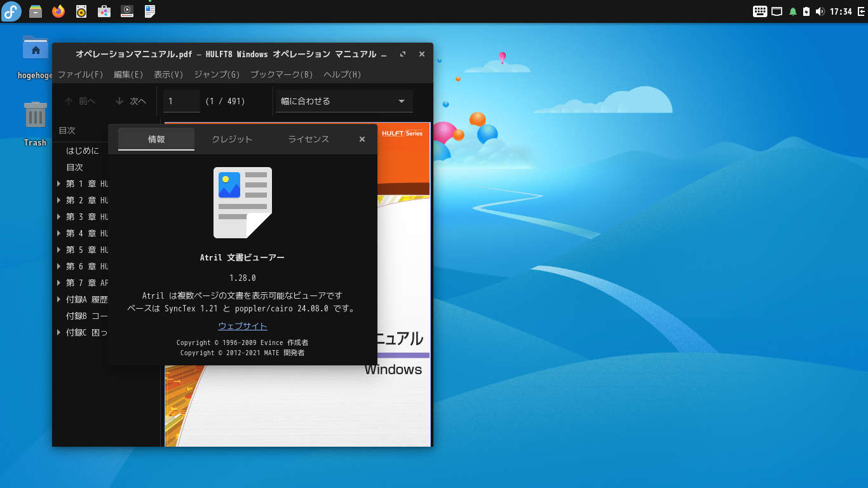Screen dimensions: 868x488
Task: Click the MATE 開発者 copyright line
Action: pyautogui.click(x=243, y=353)
